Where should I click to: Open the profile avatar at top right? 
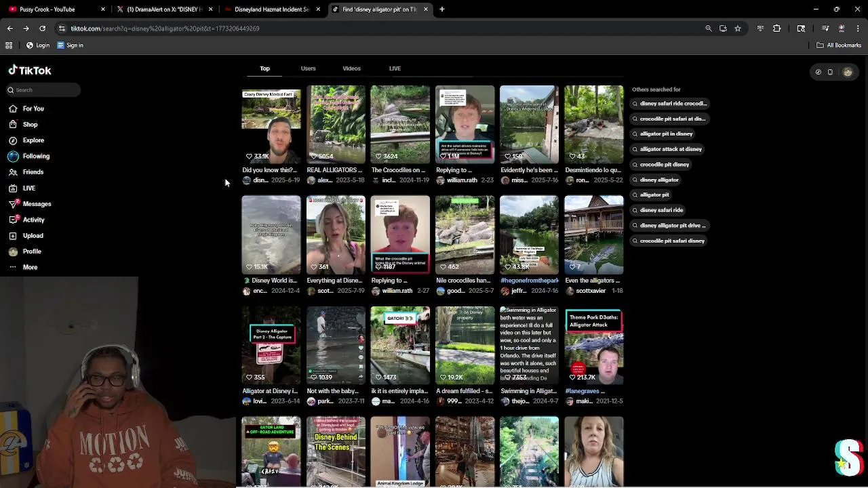pyautogui.click(x=847, y=72)
